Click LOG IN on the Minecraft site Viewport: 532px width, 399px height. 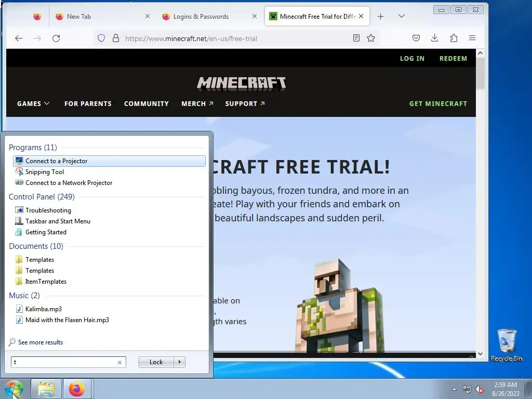click(412, 58)
